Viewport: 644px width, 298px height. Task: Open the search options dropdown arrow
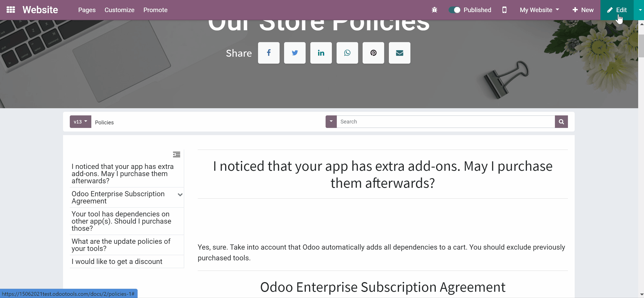(x=331, y=121)
